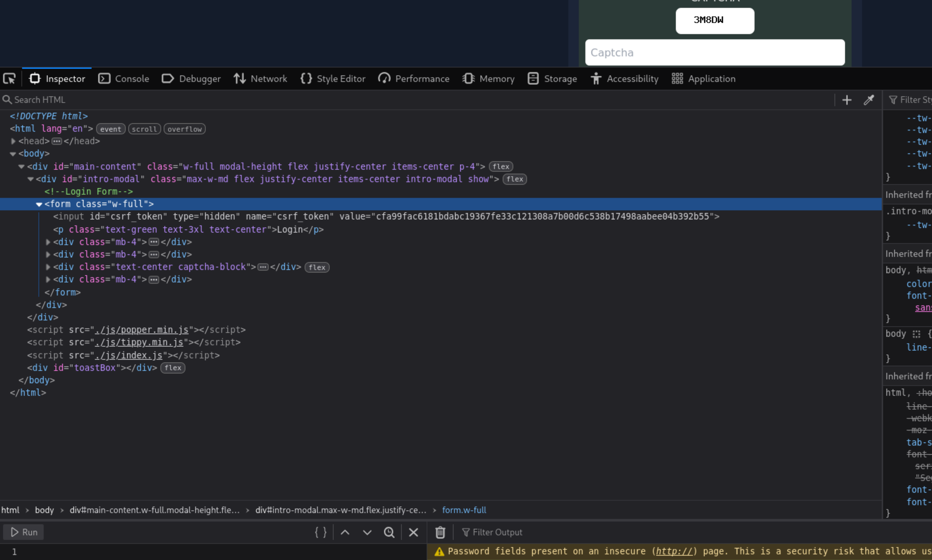Click the scroll badge on html tag
The width and height of the screenshot is (932, 560).
(x=144, y=129)
